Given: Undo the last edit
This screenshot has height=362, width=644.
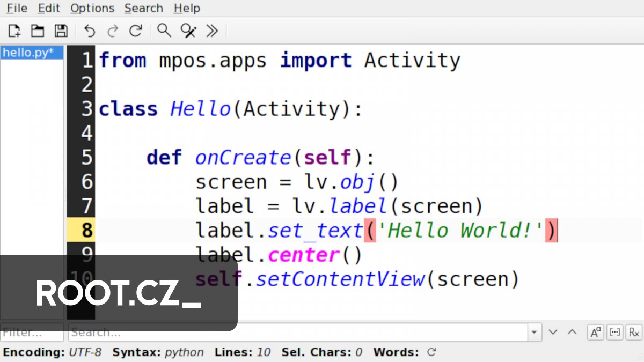Looking at the screenshot, I should click(90, 31).
